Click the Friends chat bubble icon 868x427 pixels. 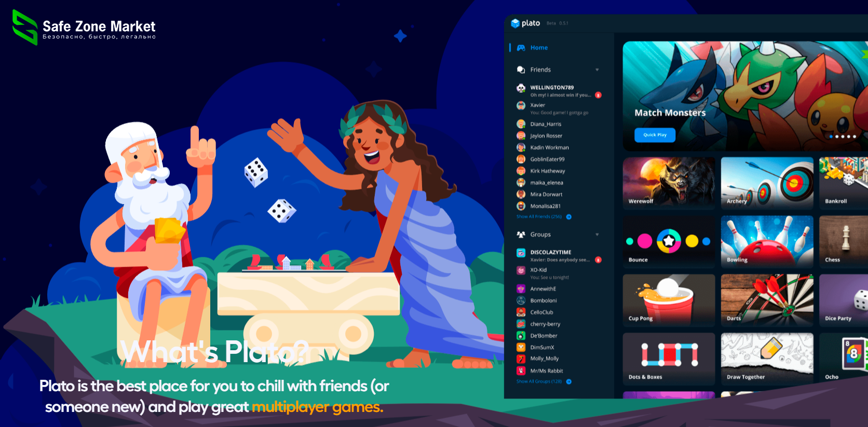coord(521,70)
